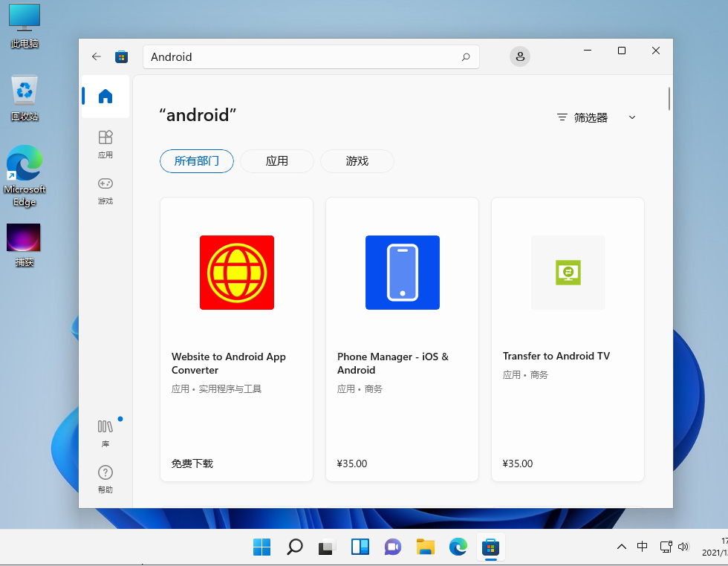728x566 pixels.
Task: Click the chevron next to 筛选器
Action: pos(632,117)
